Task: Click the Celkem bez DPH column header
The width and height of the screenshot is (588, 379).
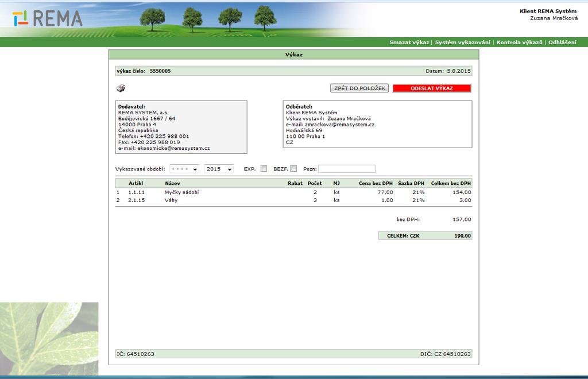Action: click(x=451, y=183)
